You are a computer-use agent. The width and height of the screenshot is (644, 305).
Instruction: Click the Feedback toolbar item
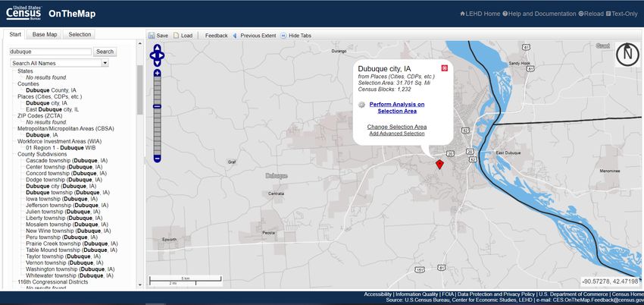coord(217,36)
